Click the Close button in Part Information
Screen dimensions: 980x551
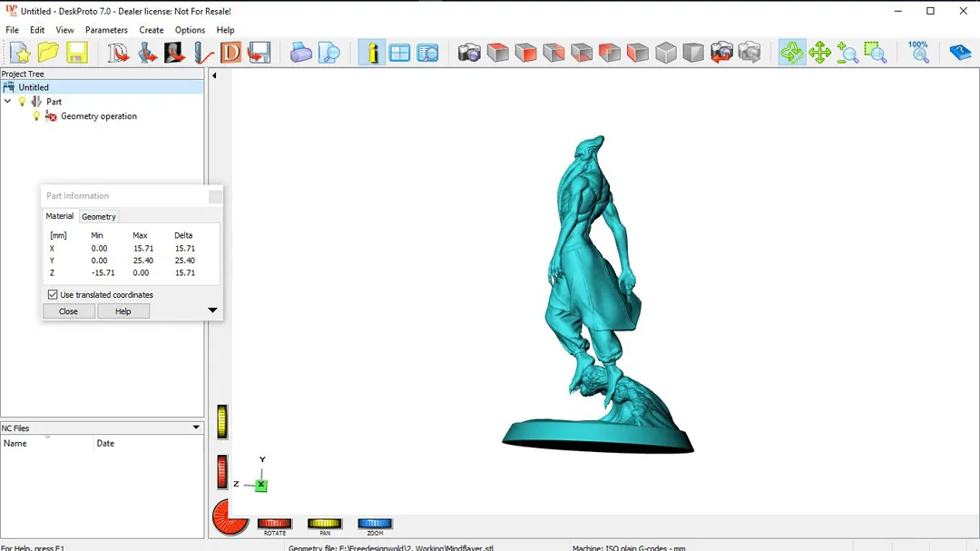point(69,311)
